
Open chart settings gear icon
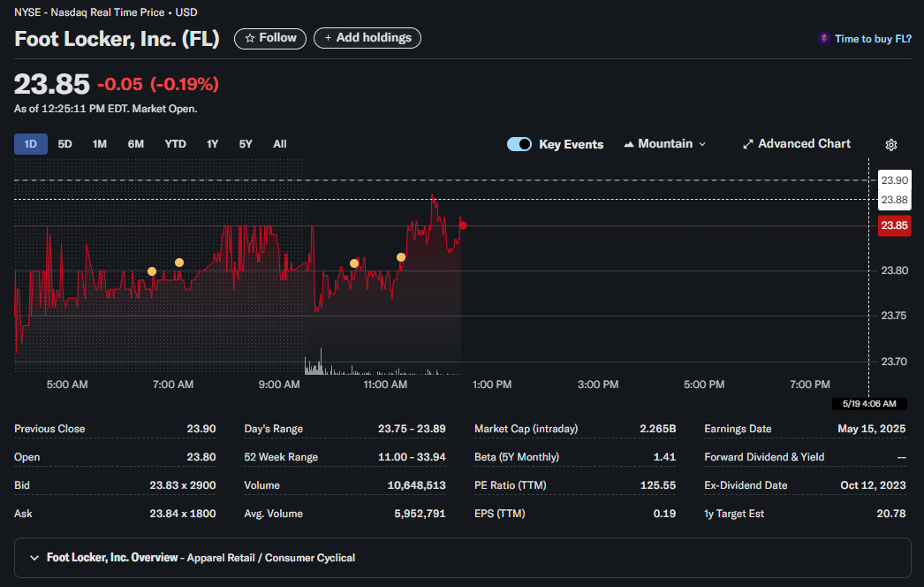tap(891, 144)
